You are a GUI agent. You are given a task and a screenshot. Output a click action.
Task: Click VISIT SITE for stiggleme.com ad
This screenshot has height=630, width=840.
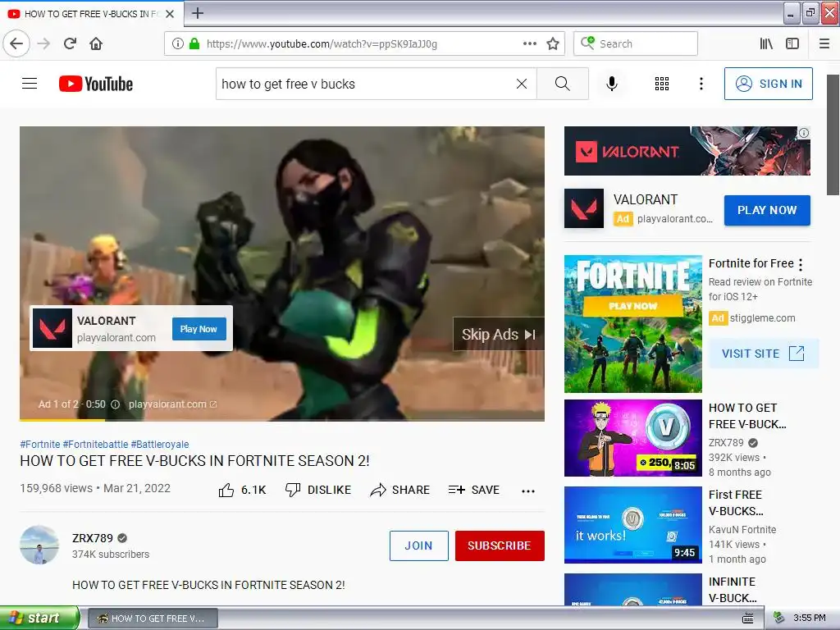pos(764,354)
